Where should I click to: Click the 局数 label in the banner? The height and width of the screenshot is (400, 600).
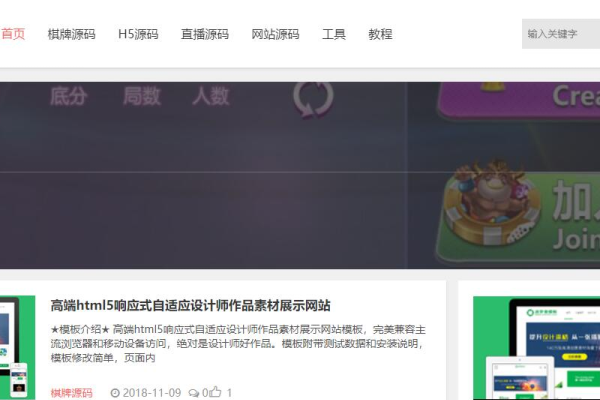142,96
